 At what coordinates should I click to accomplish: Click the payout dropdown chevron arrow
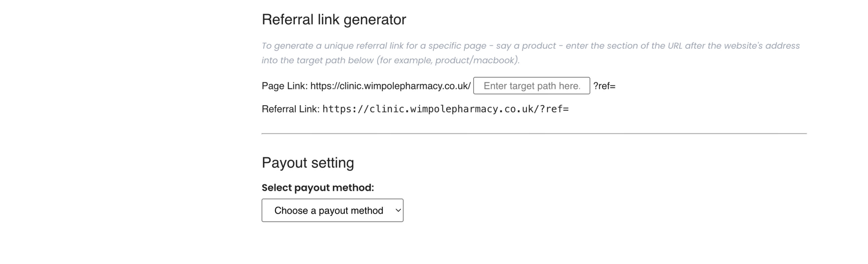(398, 211)
